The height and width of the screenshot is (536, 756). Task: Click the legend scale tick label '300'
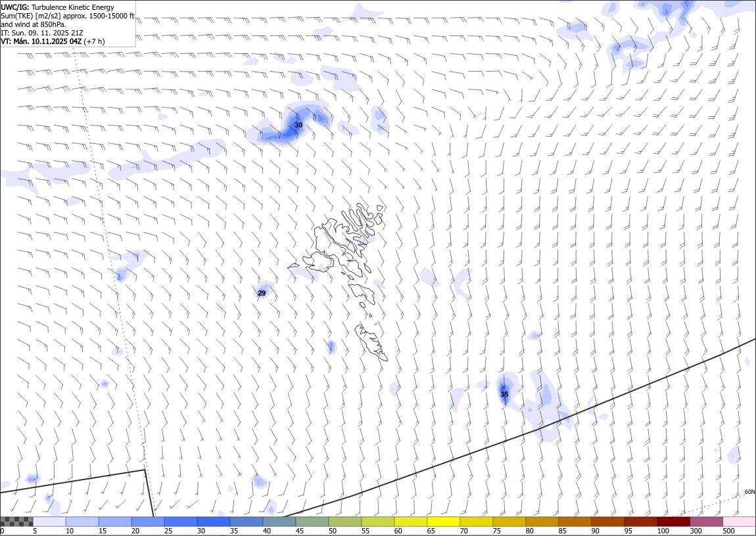(696, 531)
